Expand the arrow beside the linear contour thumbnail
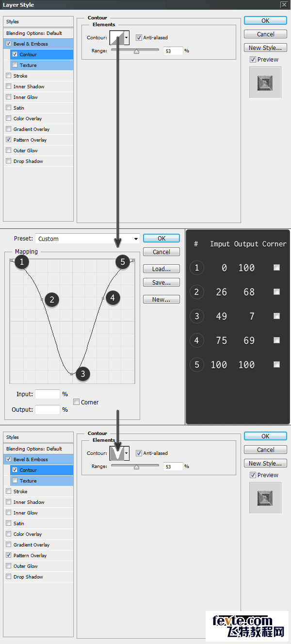Viewport: 291px width, 644px height. pyautogui.click(x=127, y=37)
